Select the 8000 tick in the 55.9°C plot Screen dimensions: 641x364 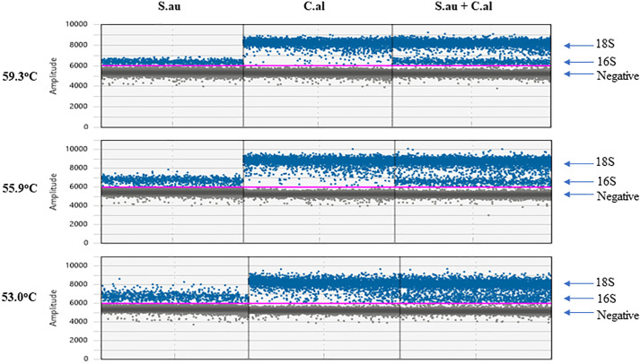pyautogui.click(x=78, y=168)
